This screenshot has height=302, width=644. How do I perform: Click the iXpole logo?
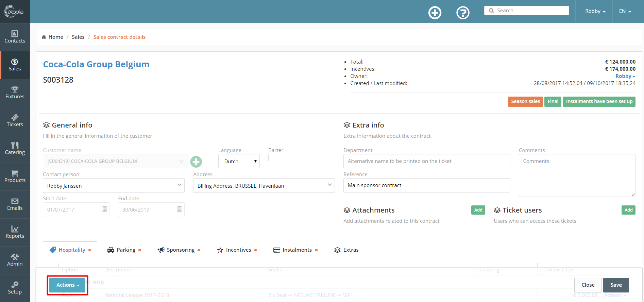(14, 12)
